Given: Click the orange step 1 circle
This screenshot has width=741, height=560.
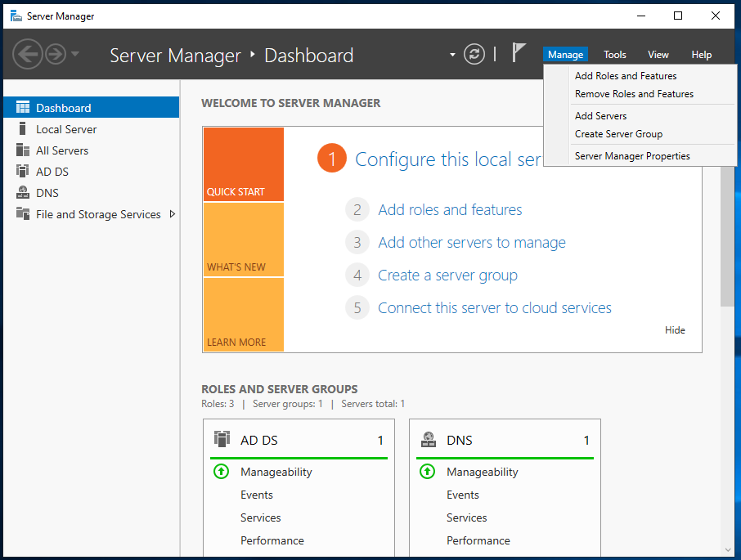Looking at the screenshot, I should [x=332, y=158].
